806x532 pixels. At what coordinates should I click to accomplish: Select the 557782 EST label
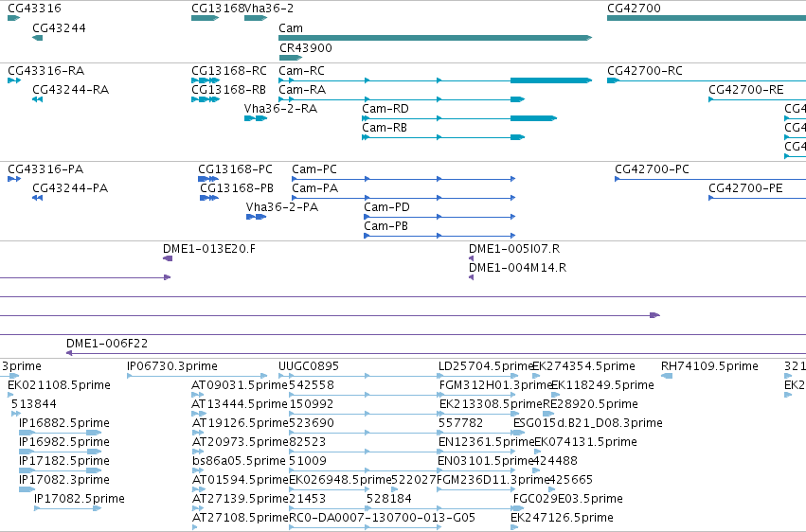click(461, 424)
